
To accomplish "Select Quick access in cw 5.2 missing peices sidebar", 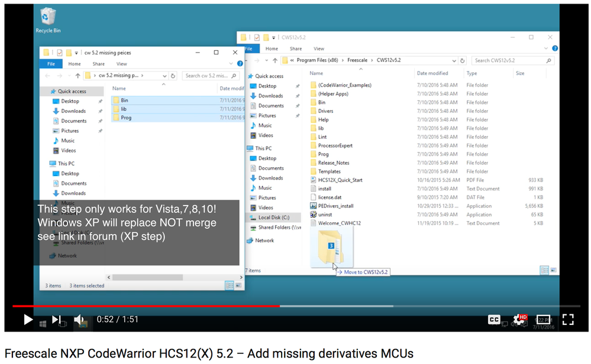I will click(x=72, y=92).
